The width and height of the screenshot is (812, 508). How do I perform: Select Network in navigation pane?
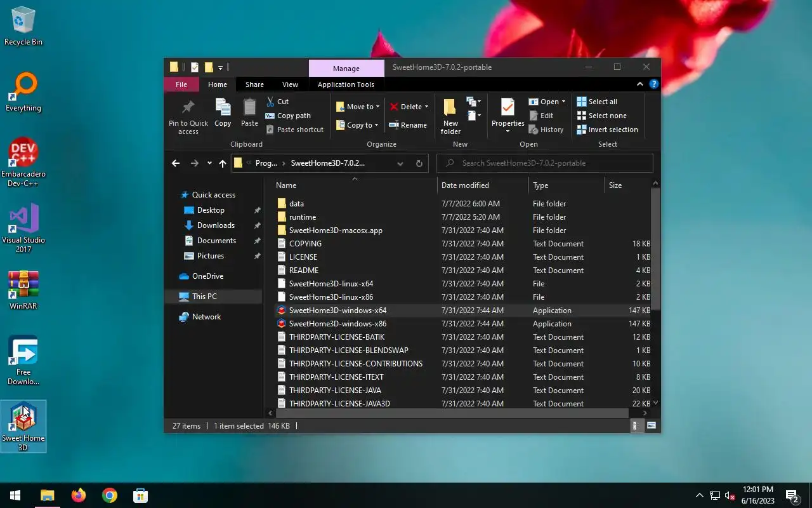click(206, 317)
